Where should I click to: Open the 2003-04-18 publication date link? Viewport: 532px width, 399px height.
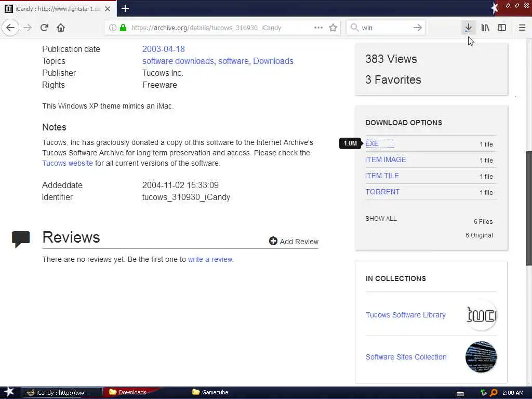(x=163, y=49)
